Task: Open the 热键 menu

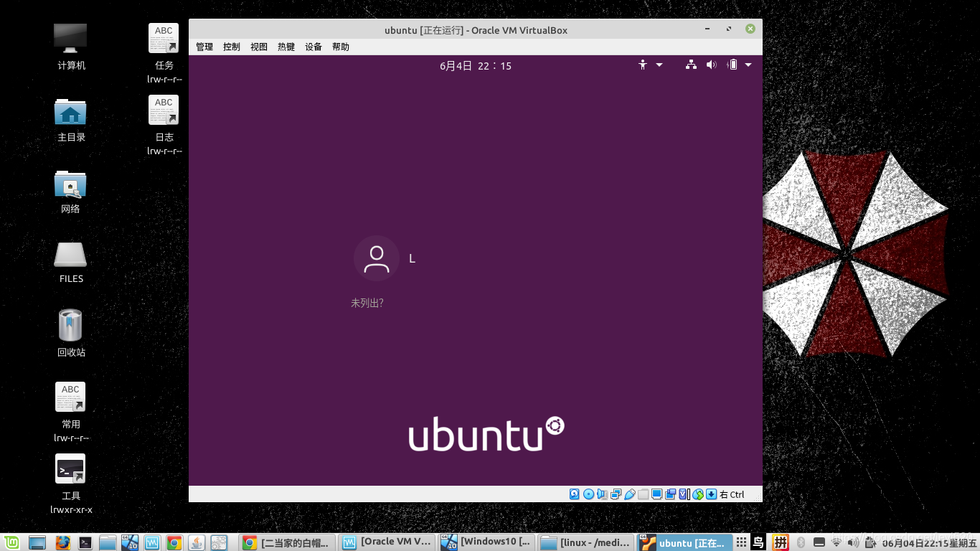Action: click(x=286, y=47)
